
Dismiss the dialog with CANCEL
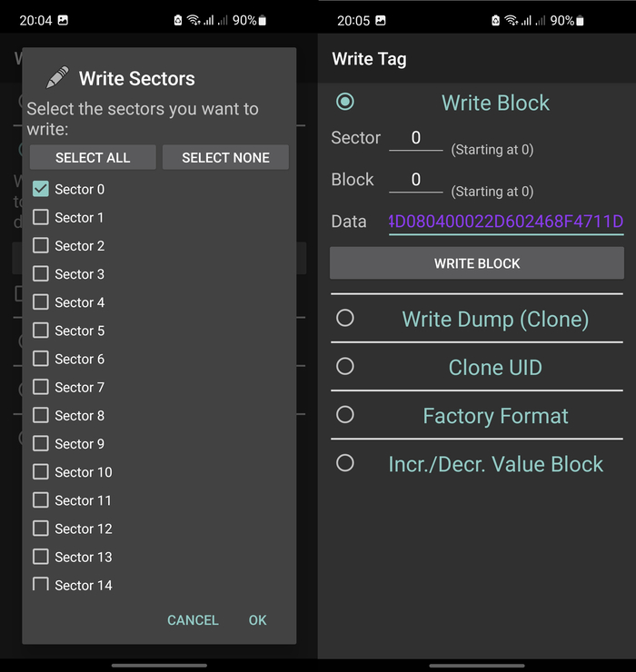coord(193,620)
